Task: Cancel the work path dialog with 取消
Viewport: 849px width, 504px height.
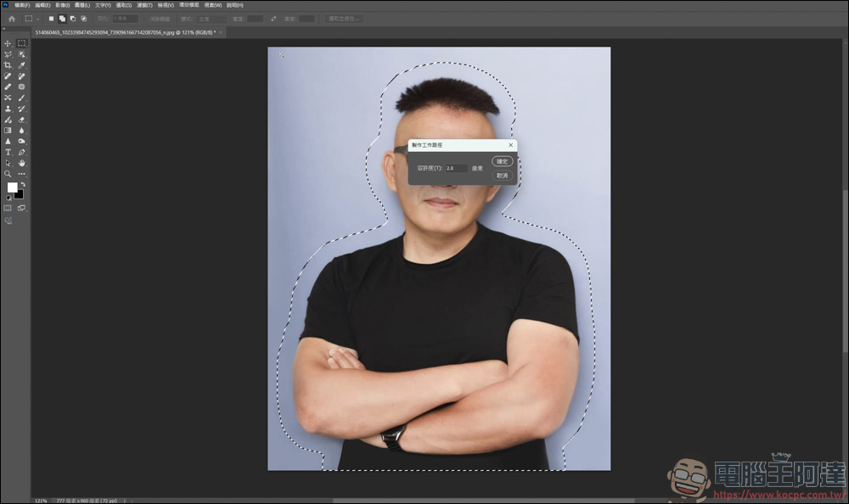Action: point(502,176)
